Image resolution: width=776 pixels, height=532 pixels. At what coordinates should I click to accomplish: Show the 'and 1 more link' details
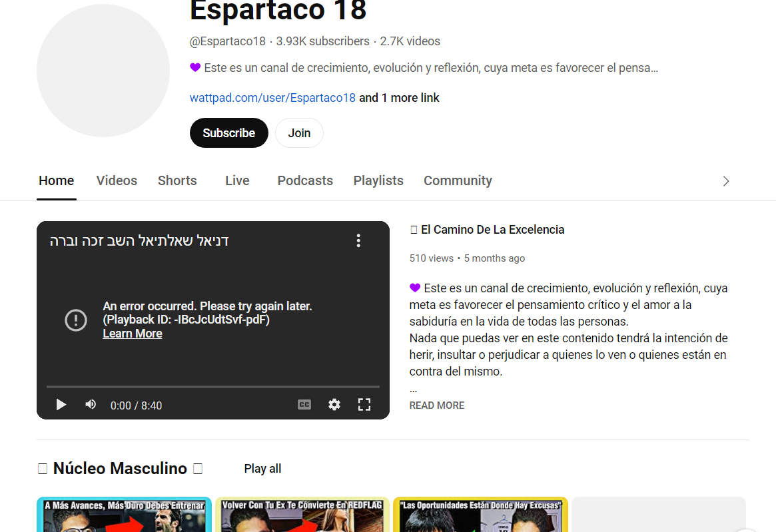coord(399,97)
